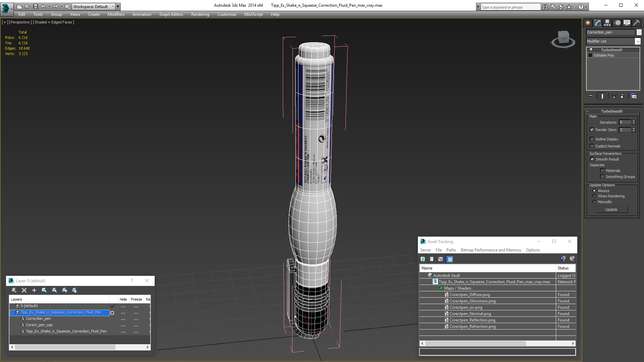Enable Separate by Smoothing Groups checkbox
644x362 pixels.
click(x=602, y=177)
